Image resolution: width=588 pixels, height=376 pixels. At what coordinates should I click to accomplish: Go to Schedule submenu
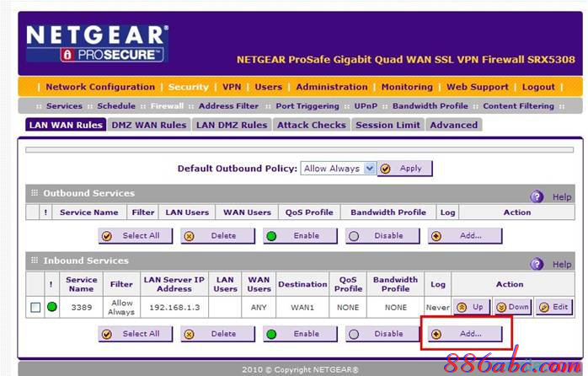pyautogui.click(x=116, y=106)
